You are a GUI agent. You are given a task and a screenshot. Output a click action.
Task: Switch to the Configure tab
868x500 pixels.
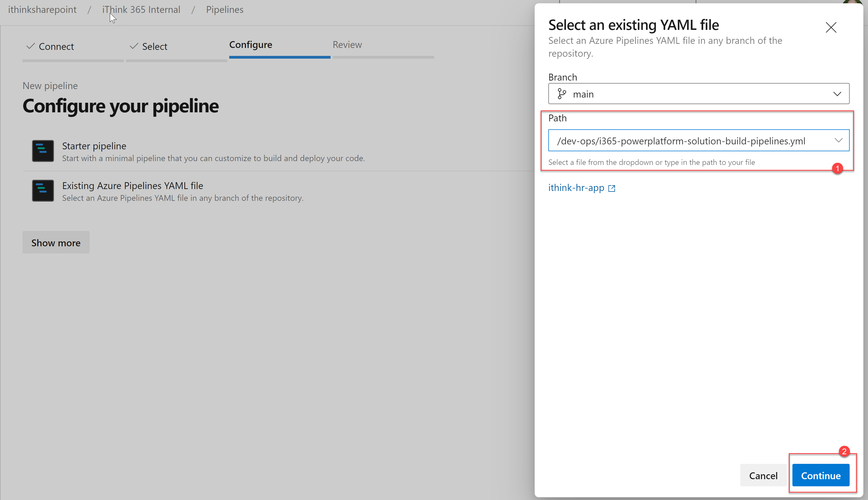[251, 45]
